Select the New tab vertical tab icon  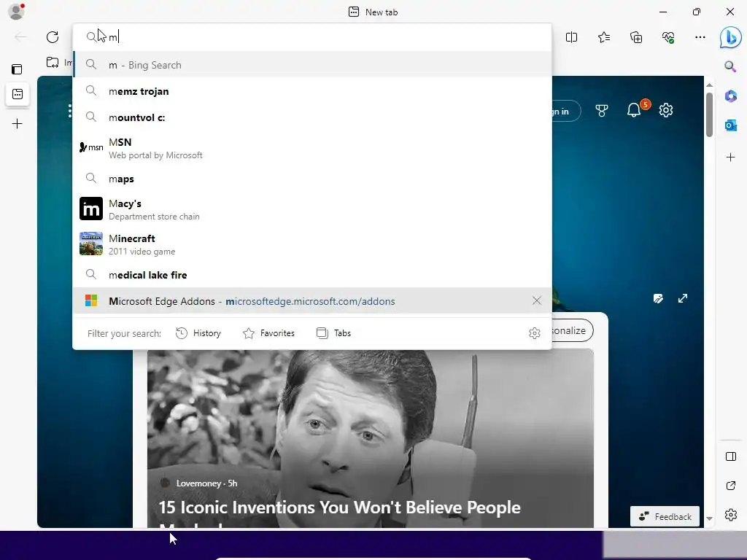pyautogui.click(x=18, y=94)
